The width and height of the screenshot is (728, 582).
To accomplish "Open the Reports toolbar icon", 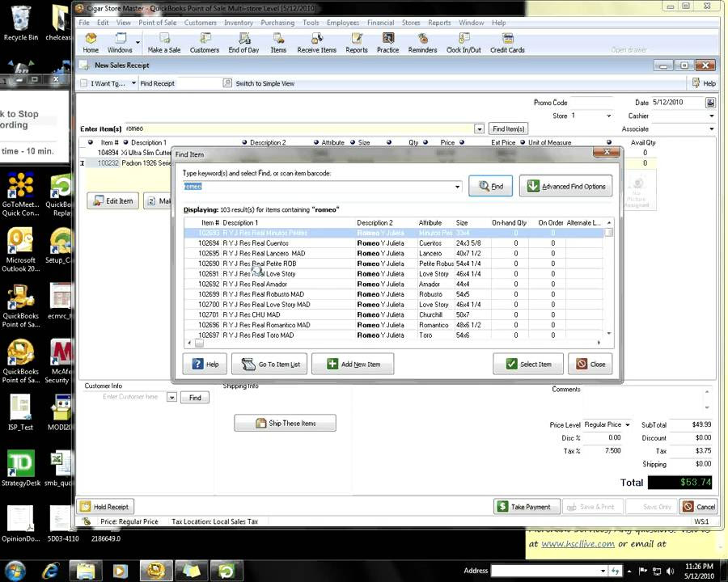I will [x=357, y=43].
